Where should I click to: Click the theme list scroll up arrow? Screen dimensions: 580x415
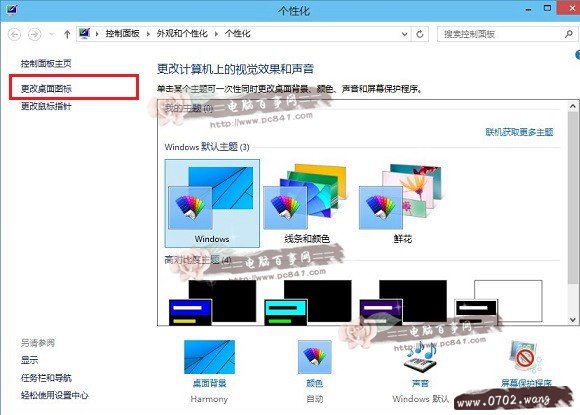[573, 107]
